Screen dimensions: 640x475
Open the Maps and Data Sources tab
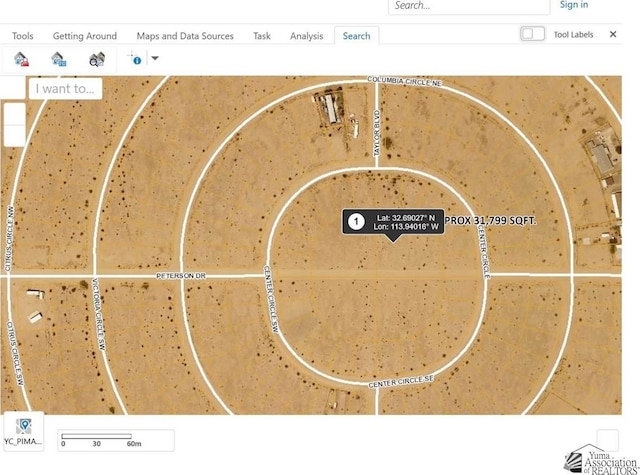pos(185,36)
